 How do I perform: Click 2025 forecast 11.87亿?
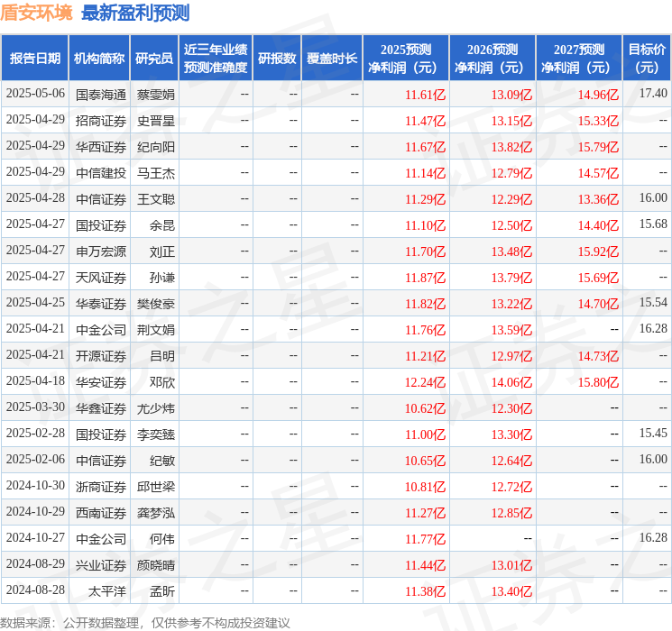[425, 278]
